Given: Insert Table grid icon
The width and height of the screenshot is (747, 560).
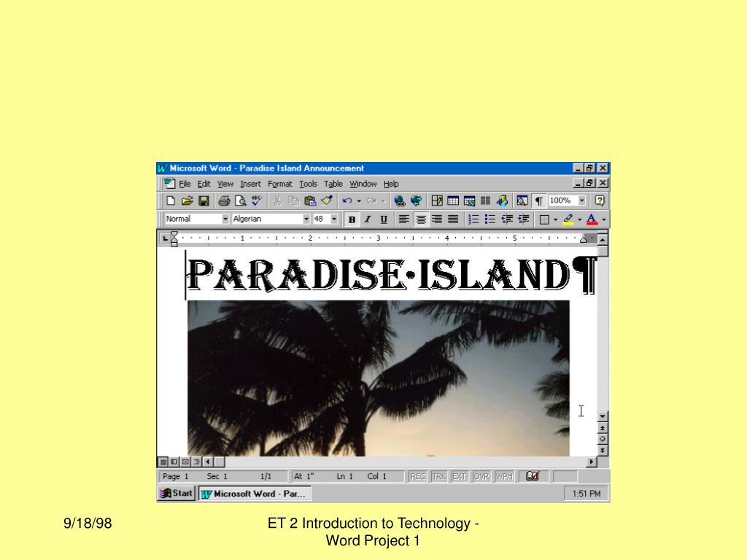Looking at the screenshot, I should tap(453, 201).
